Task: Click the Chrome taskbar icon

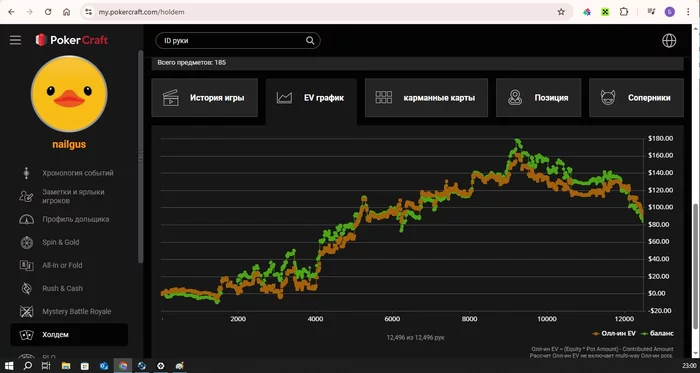Action: tap(123, 366)
